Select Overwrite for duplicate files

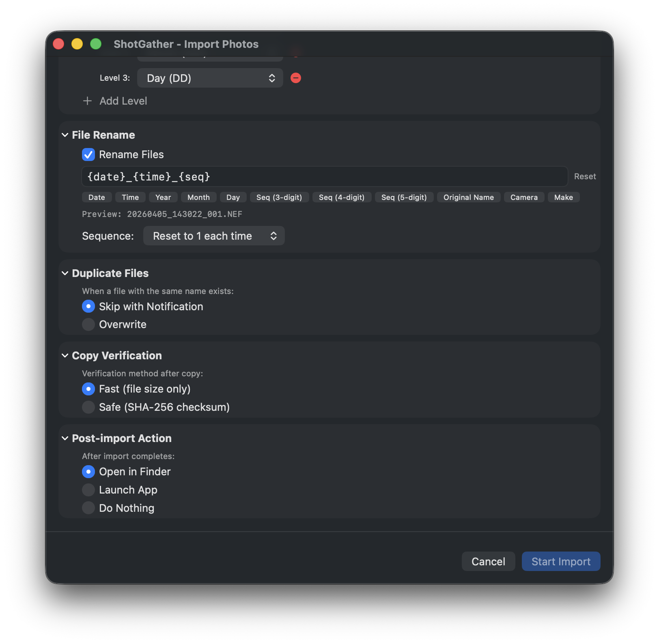point(88,324)
